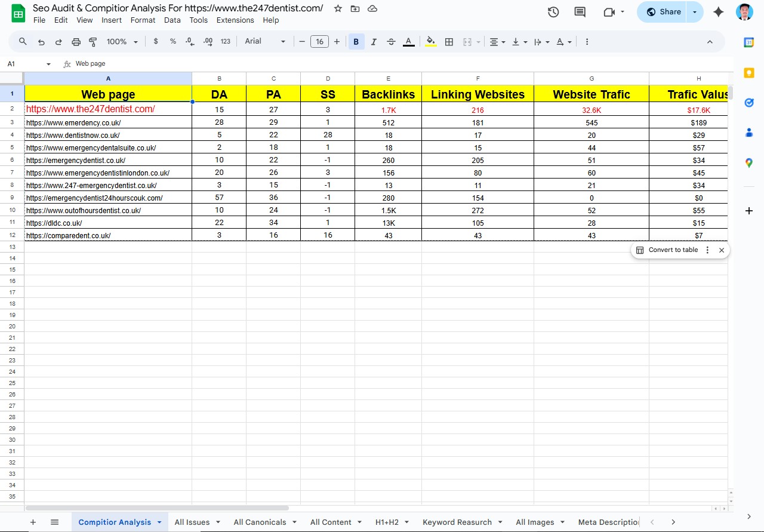Open Google Keep from the side panel

tap(749, 73)
